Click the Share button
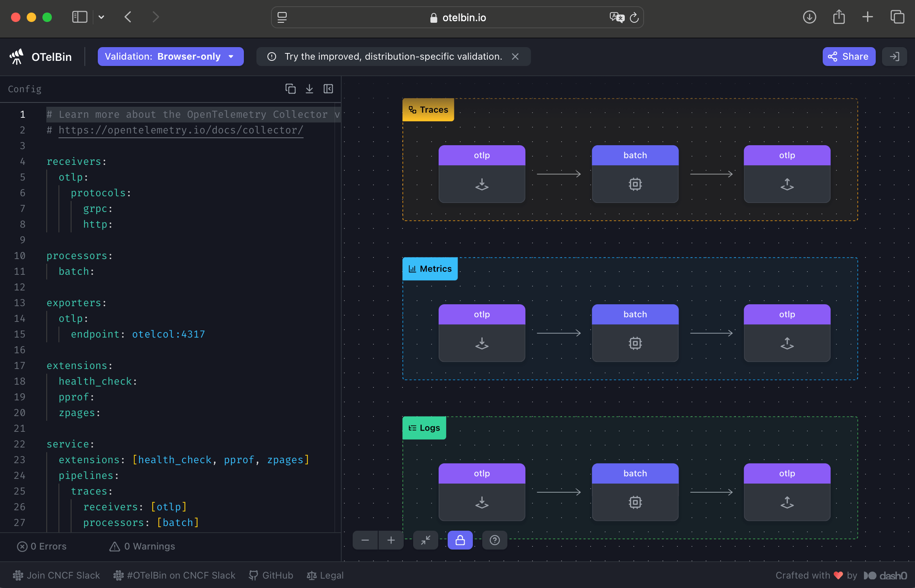This screenshot has height=588, width=915. 849,57
